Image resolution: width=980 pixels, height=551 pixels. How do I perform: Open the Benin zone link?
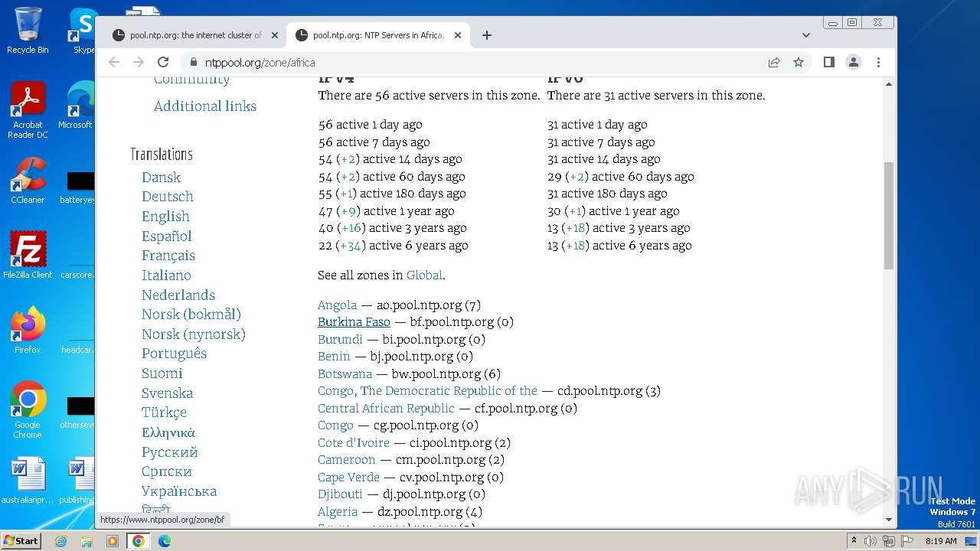(334, 357)
